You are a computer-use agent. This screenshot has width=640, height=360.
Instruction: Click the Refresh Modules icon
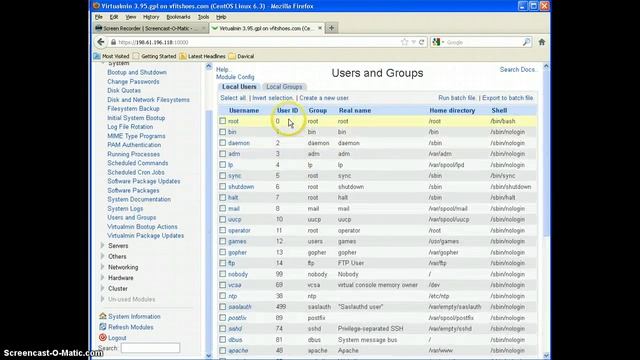point(102,327)
